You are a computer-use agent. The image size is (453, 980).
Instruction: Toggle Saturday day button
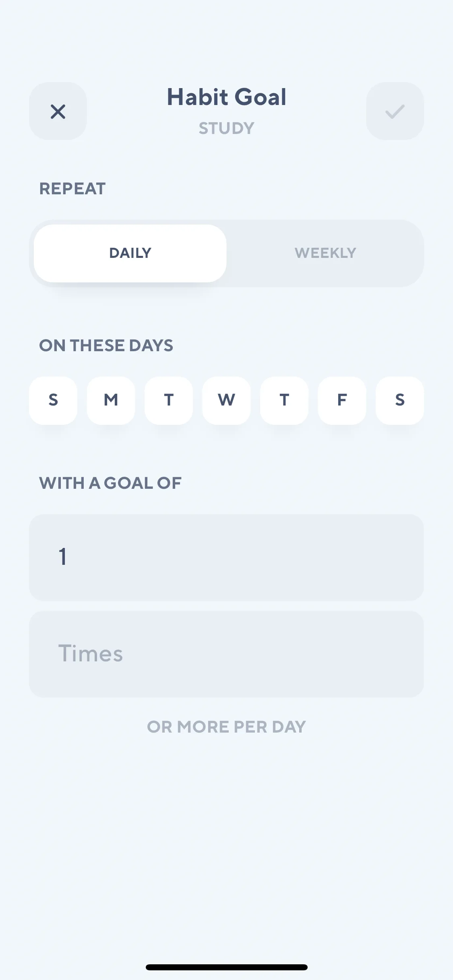(x=400, y=400)
